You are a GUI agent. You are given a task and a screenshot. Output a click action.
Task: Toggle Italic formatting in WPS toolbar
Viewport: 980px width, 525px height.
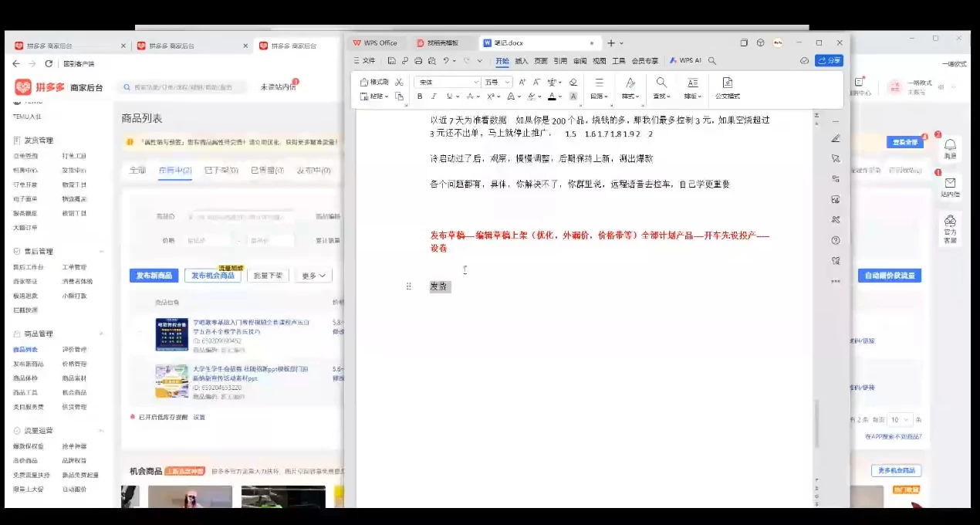tap(434, 95)
